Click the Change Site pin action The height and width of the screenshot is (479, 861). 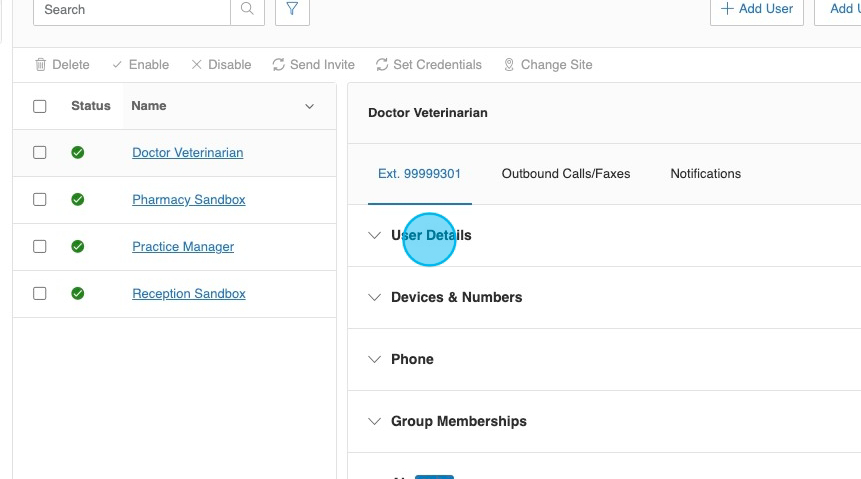click(x=547, y=64)
